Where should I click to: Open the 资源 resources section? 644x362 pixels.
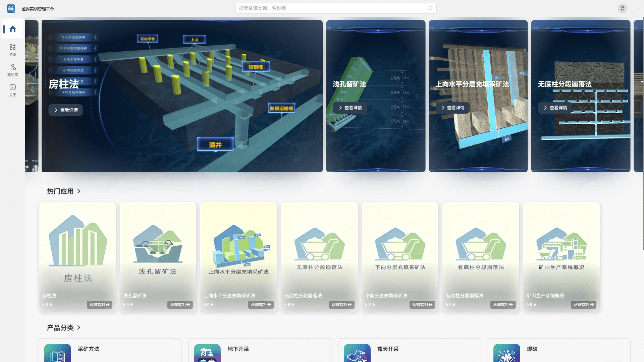(13, 50)
